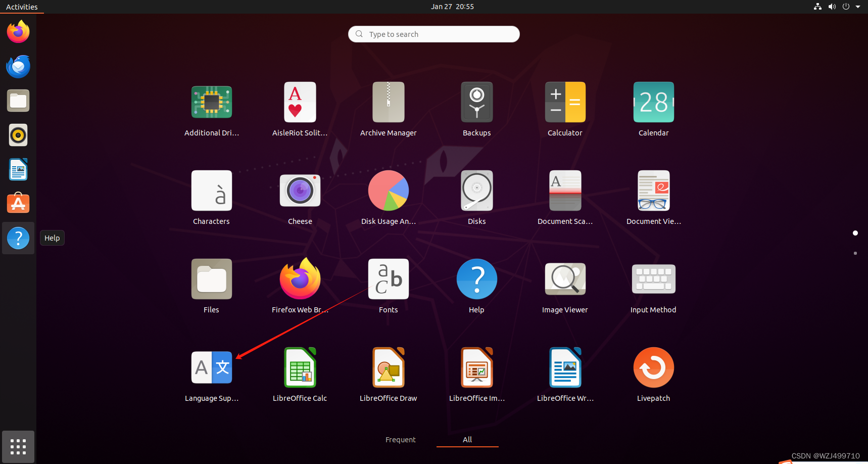
Task: Click Firefox icon in the dock
Action: (x=18, y=32)
